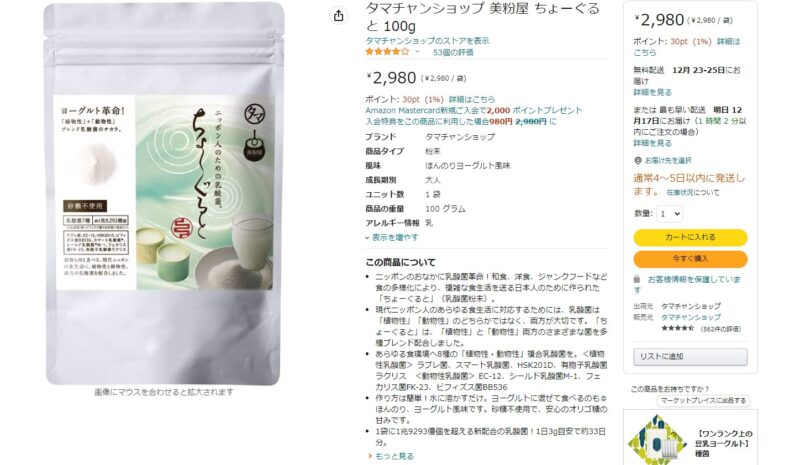Click 詳細を見る under 無料配送 delivery
The image size is (800, 465).
click(653, 92)
